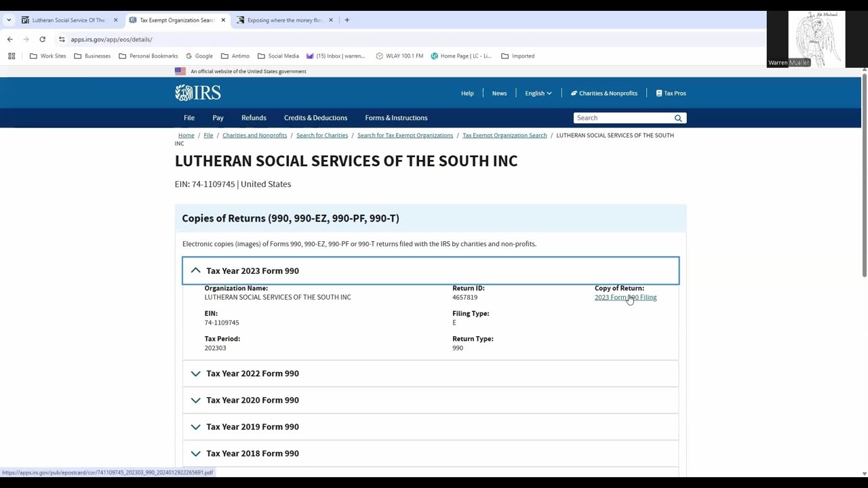868x488 pixels.
Task: Open the 2023 Form 990 Filing link
Action: pyautogui.click(x=625, y=298)
